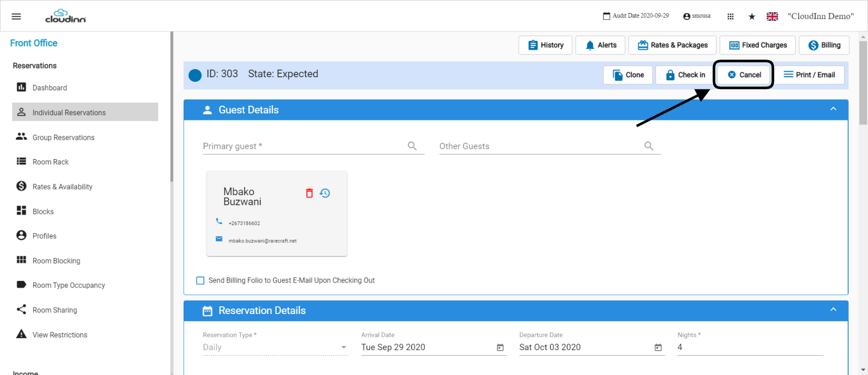Open reservation History
Screen dimensions: 868x375
545,45
